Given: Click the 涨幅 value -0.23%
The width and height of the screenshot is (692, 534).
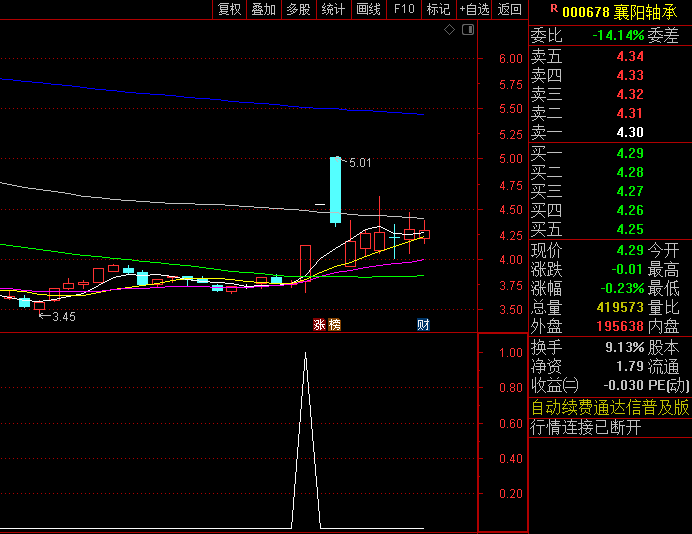Looking at the screenshot, I should [x=622, y=289].
